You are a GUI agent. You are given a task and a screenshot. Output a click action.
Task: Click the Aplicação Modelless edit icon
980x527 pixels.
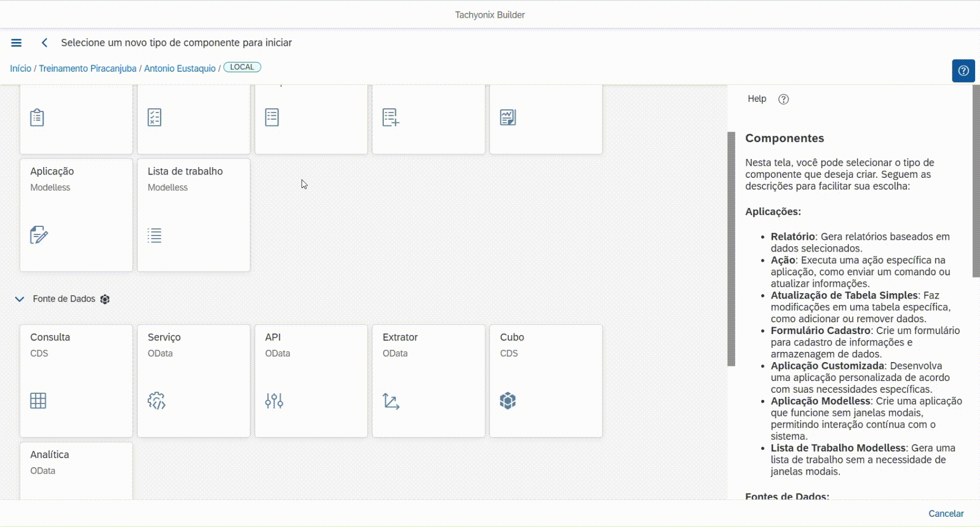point(39,235)
